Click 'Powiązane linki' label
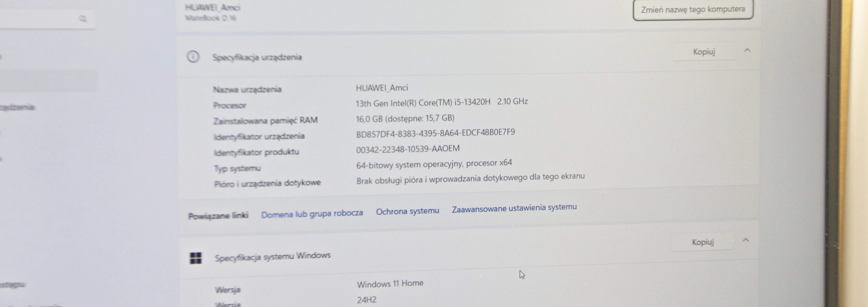This screenshot has height=307, width=868. [218, 216]
